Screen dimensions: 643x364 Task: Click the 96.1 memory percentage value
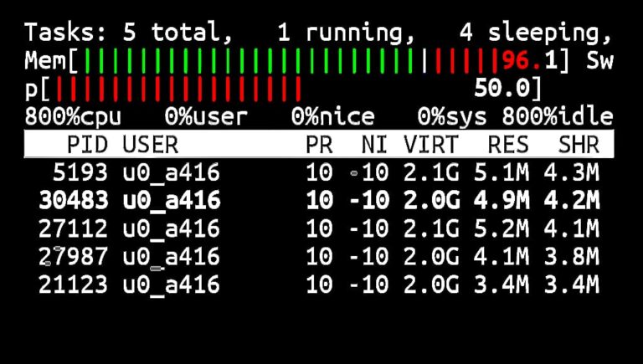pos(529,61)
